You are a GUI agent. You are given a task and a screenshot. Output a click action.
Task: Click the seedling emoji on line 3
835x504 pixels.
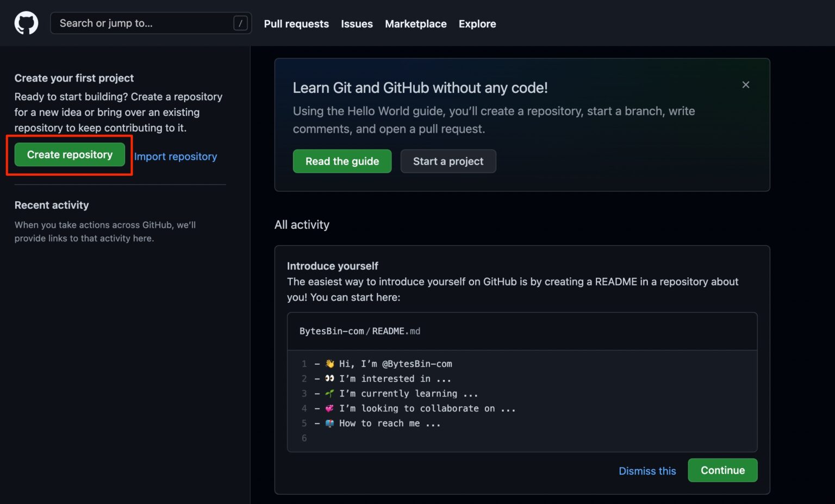pos(329,393)
